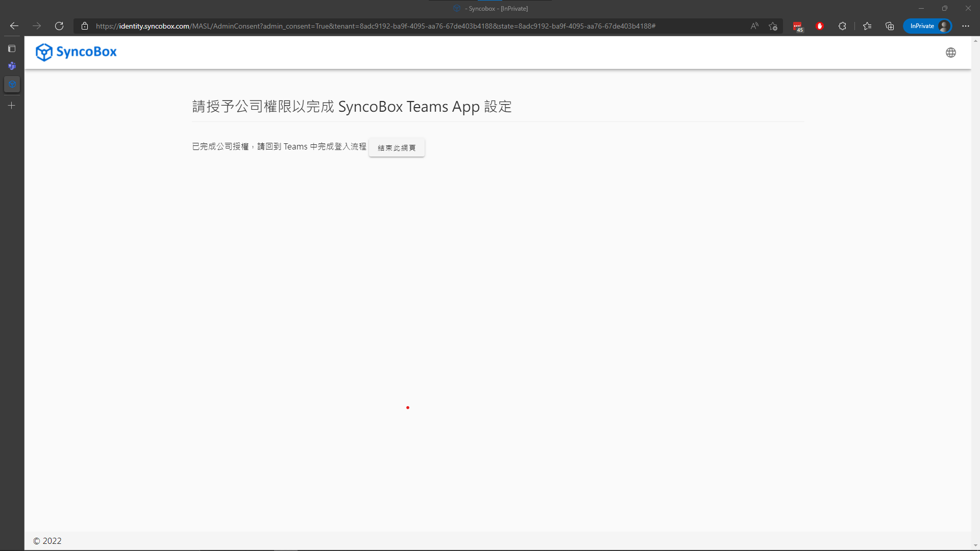Select the SyncoBox vertical tab
Image resolution: width=980 pixels, height=551 pixels.
[12, 84]
